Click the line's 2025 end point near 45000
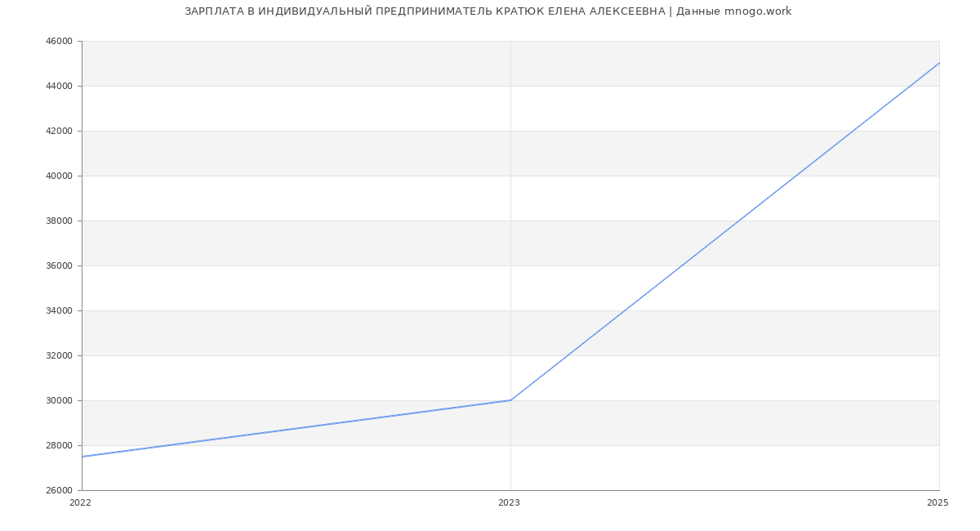Screen dimensions: 980x531 coord(939,63)
